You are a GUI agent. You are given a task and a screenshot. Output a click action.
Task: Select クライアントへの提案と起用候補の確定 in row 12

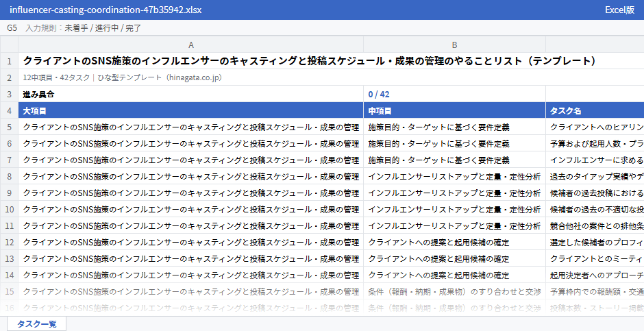pos(455,242)
